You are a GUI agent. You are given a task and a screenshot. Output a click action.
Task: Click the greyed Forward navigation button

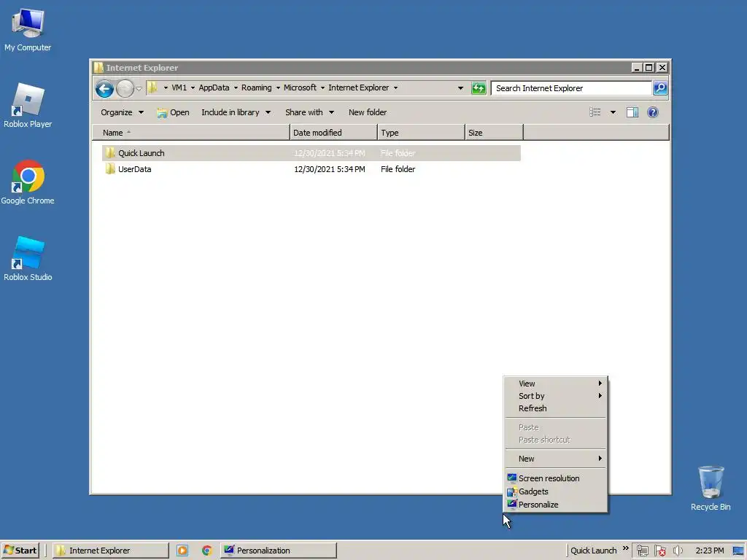(x=125, y=88)
